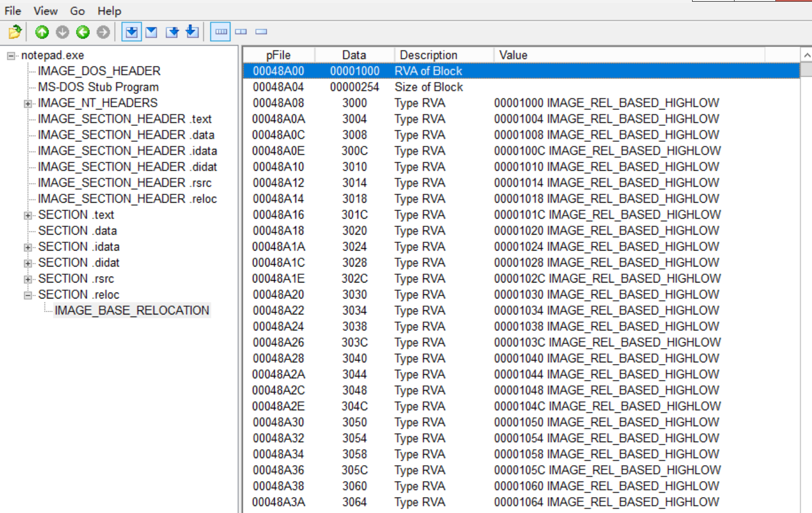Screen dimensions: 812x513
Task: Click the fourth blue-arrow address mode icon
Action: tap(192, 32)
